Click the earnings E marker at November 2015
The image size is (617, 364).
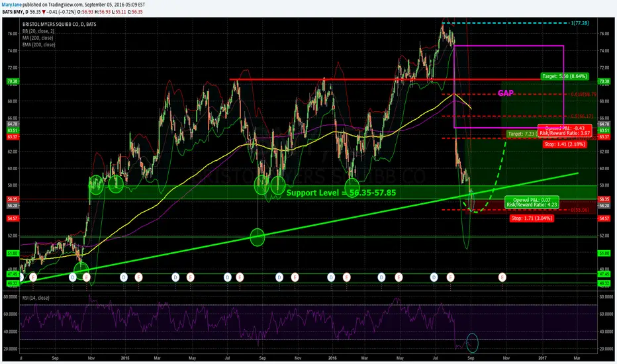pyautogui.click(x=295, y=277)
